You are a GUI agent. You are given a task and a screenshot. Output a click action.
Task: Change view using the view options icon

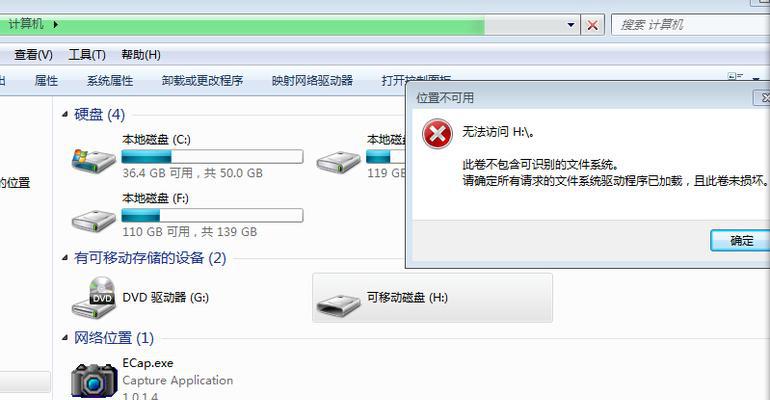click(735, 77)
